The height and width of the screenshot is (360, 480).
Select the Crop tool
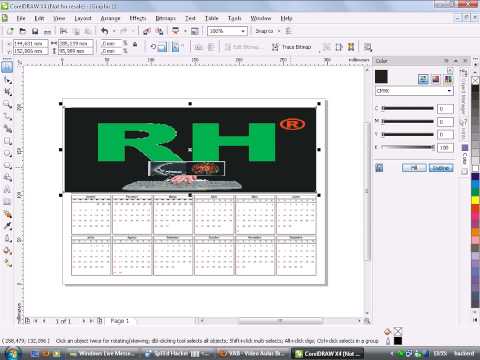(x=7, y=92)
